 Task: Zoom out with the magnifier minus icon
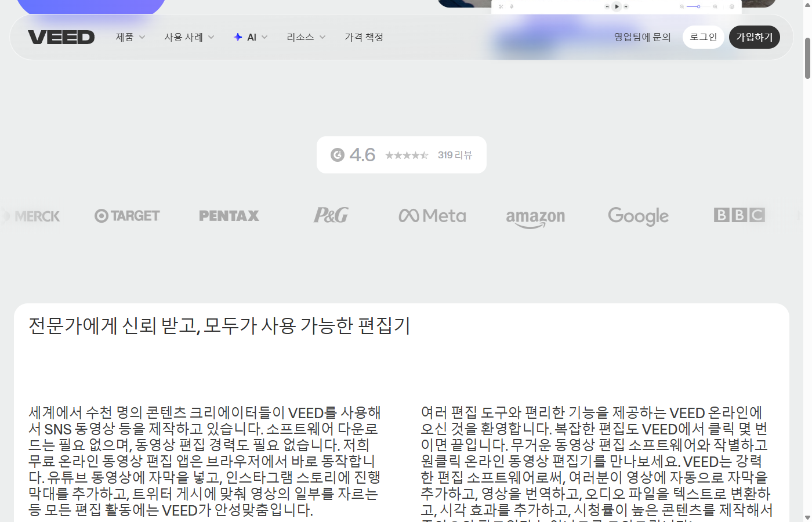pos(681,6)
